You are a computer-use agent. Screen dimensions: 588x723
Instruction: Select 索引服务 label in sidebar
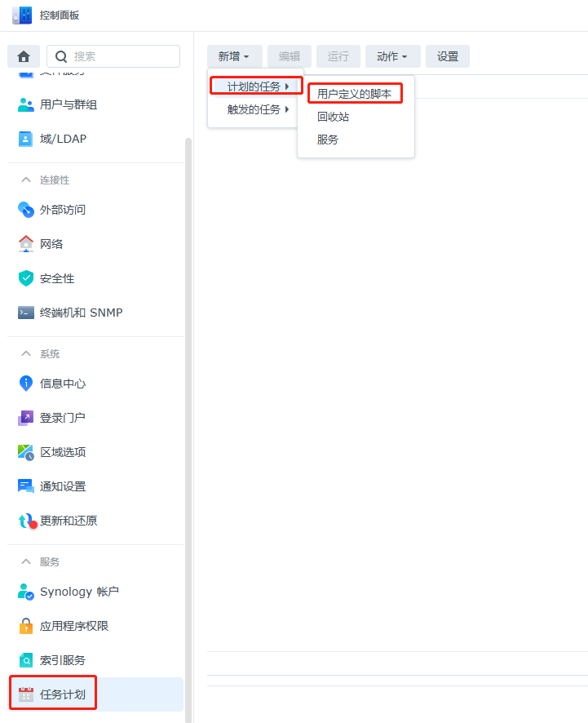point(63,660)
